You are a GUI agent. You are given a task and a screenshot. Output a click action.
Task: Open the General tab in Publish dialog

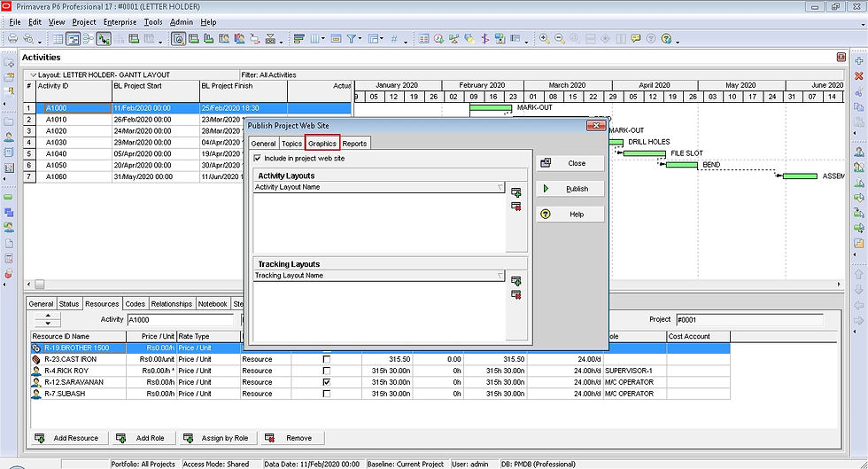point(264,144)
